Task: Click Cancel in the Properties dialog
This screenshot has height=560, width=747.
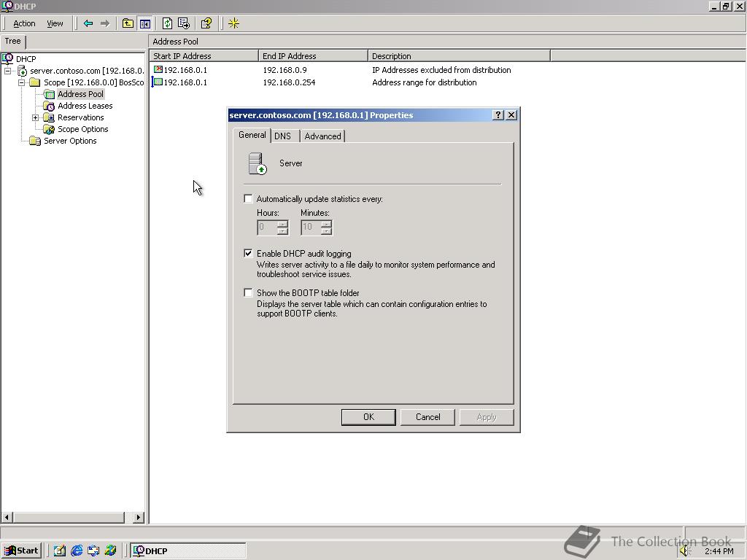Action: (x=427, y=417)
